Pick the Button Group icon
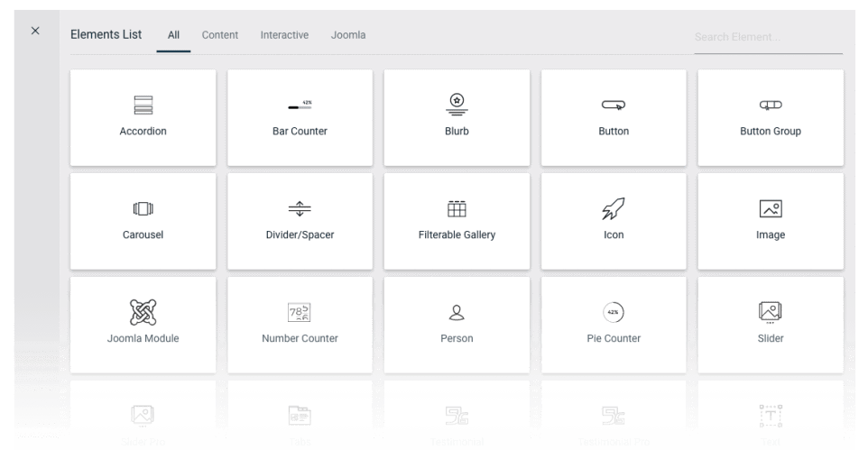The height and width of the screenshot is (450, 868). click(771, 105)
